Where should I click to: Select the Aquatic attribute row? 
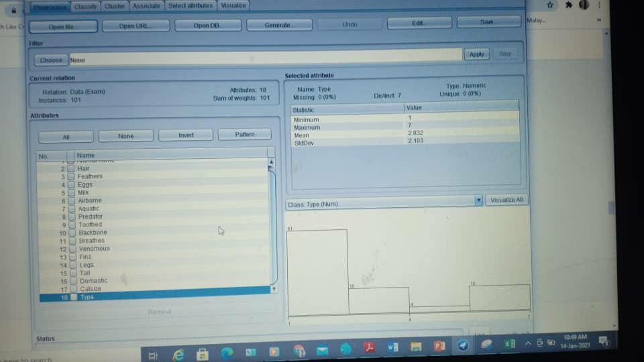pyautogui.click(x=154, y=208)
